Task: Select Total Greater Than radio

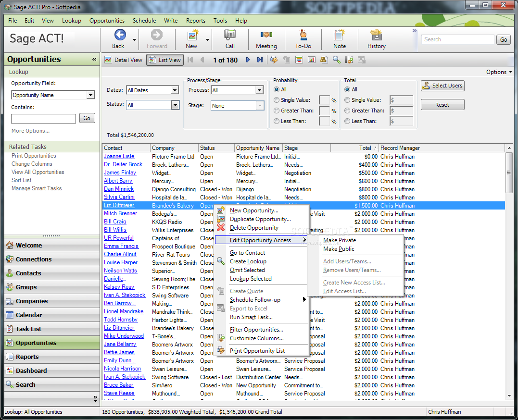Action: [x=347, y=111]
